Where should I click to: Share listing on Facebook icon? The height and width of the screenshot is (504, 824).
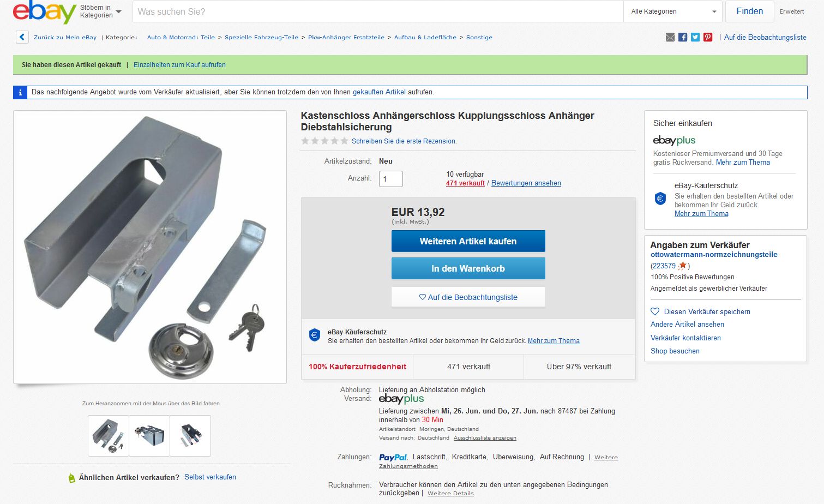pyautogui.click(x=683, y=37)
